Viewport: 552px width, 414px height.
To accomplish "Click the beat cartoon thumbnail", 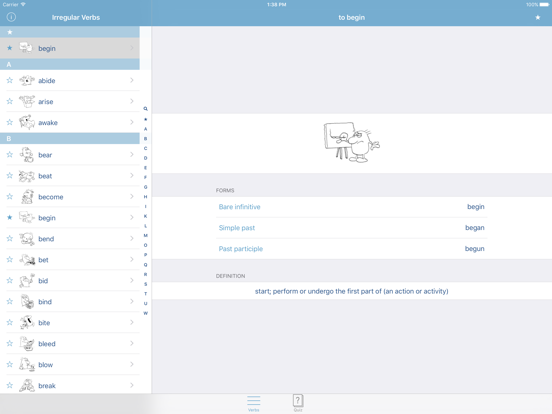I will 27,176.
